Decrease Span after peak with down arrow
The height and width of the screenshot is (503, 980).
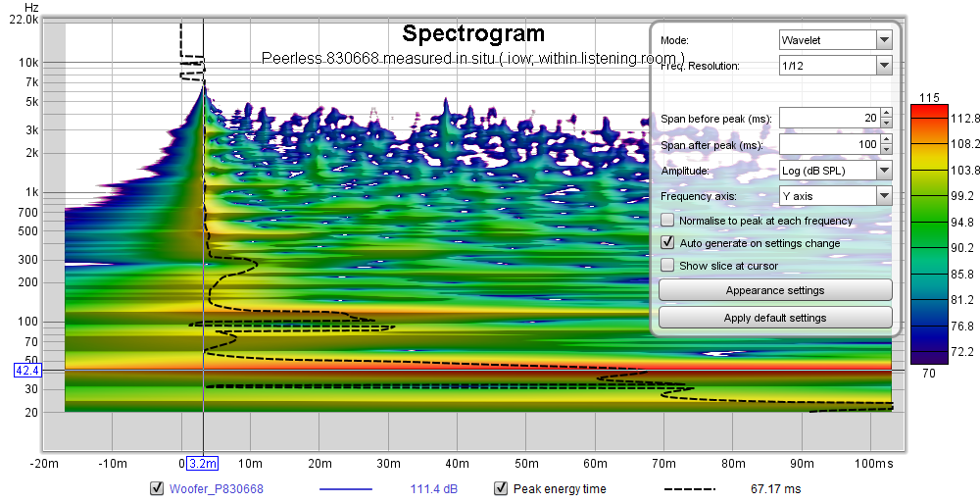886,149
